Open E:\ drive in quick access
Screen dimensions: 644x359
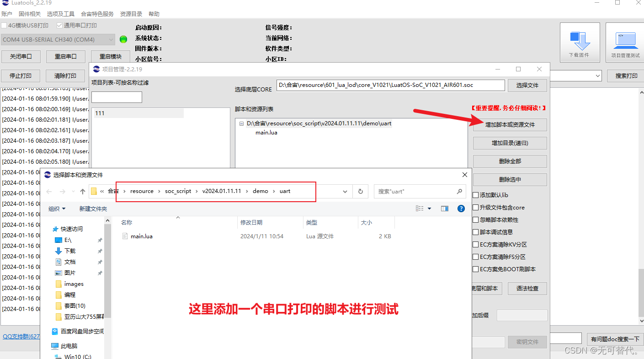coord(68,240)
